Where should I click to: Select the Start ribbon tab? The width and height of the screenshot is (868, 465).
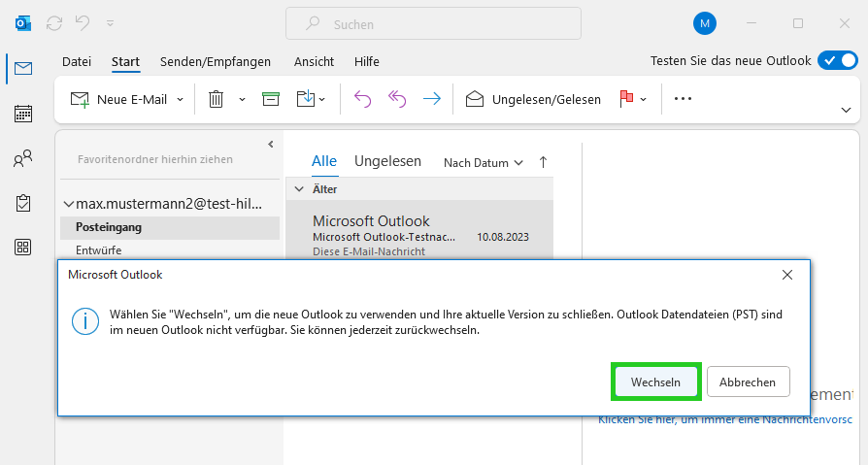125,61
